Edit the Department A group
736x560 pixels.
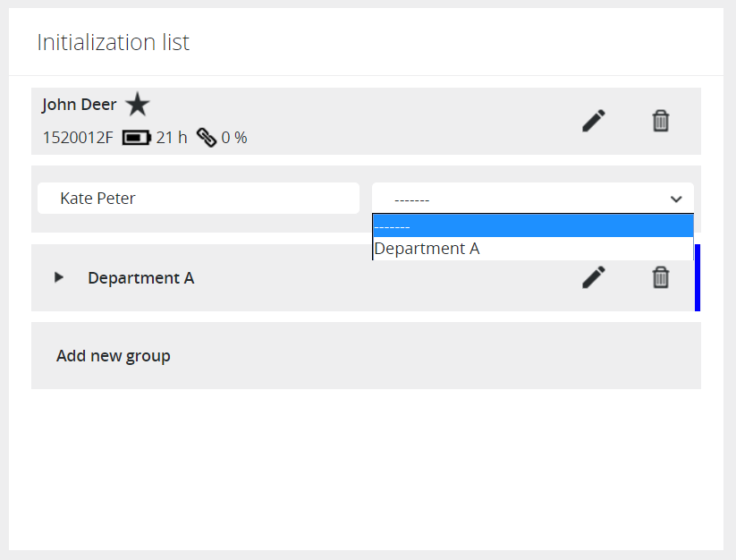[x=593, y=277]
